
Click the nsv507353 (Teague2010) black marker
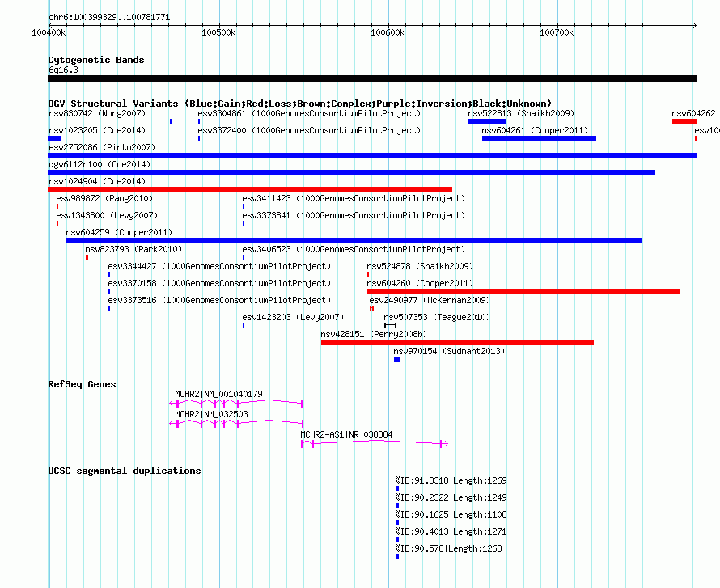click(390, 325)
